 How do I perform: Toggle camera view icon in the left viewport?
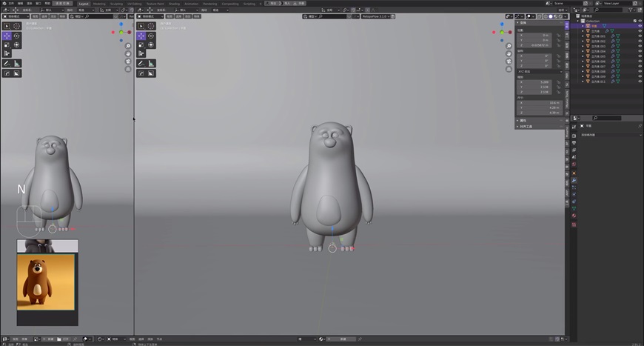(128, 61)
